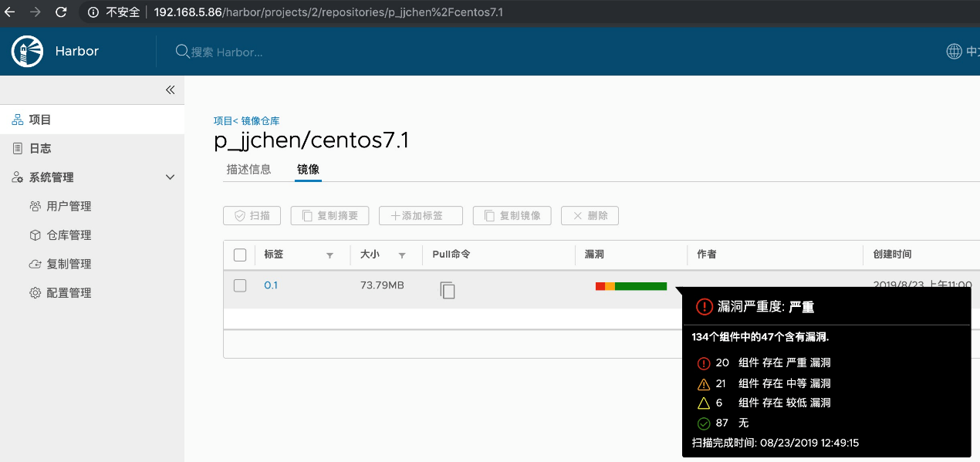Click the Pull命令 column header
Image resolution: width=980 pixels, height=462 pixels.
451,255
